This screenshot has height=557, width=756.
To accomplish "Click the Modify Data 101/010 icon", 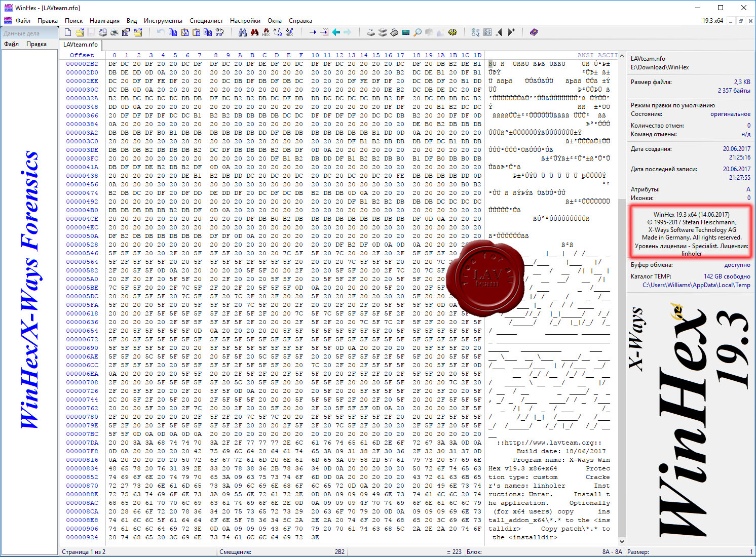I will (219, 32).
